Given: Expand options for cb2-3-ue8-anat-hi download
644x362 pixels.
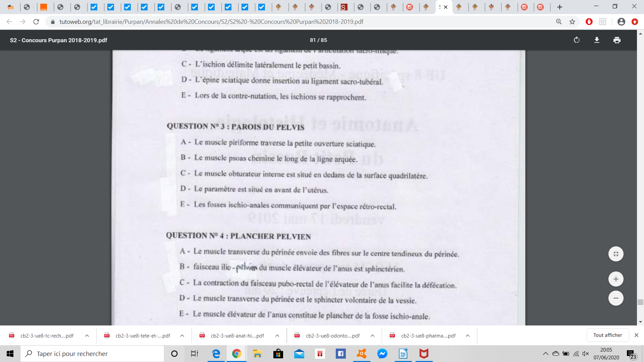Looking at the screenshot, I should (277, 336).
